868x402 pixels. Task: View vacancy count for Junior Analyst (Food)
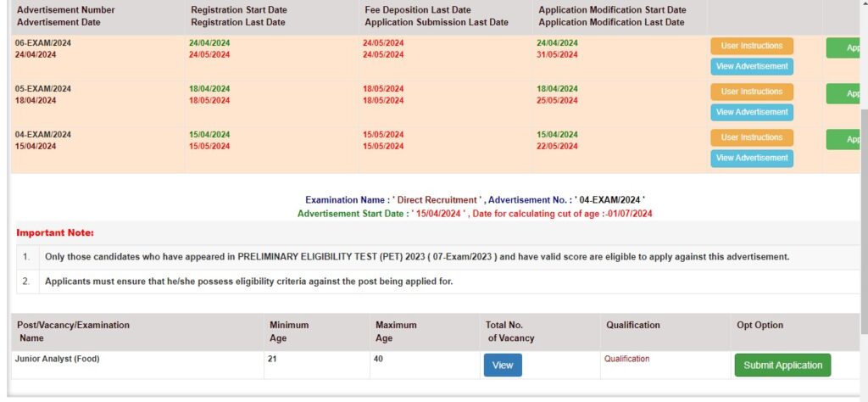pyautogui.click(x=503, y=366)
